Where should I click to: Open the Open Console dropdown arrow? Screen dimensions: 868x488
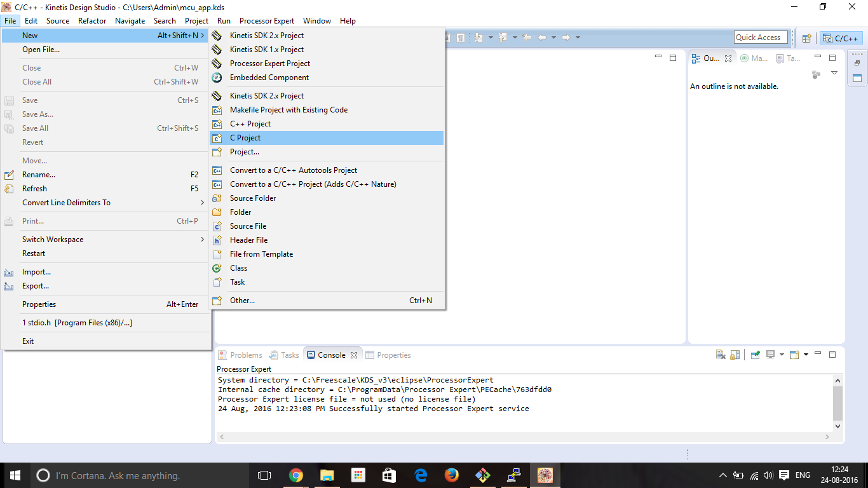[x=806, y=355]
